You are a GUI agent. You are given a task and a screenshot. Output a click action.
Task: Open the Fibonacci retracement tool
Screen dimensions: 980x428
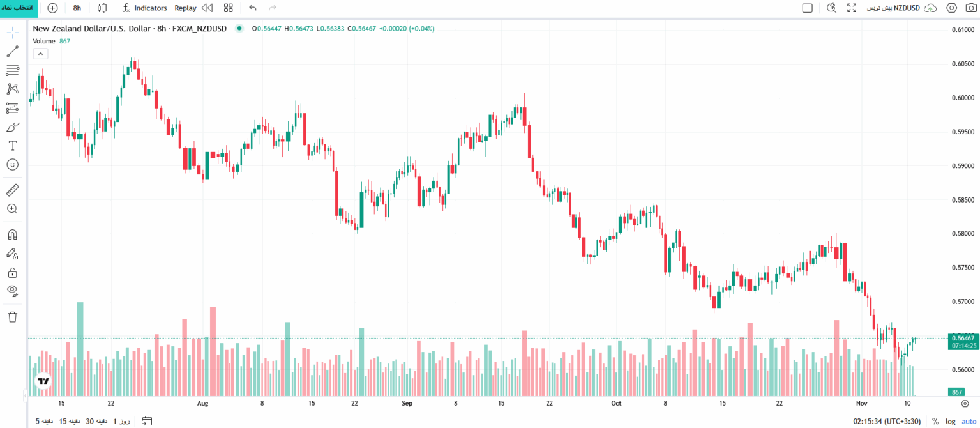tap(13, 70)
